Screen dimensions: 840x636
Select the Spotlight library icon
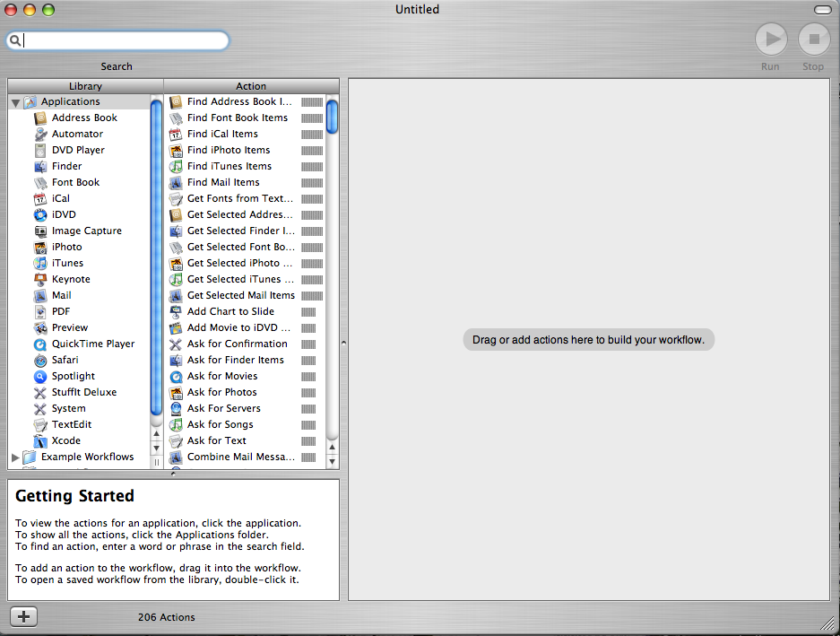[x=40, y=377]
